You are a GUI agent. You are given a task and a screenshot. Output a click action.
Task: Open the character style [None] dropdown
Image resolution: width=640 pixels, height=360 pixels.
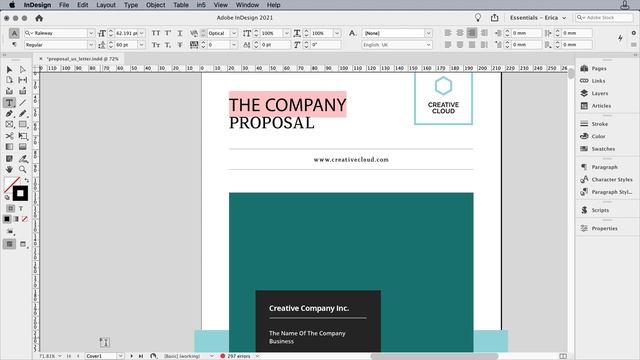[x=428, y=33]
